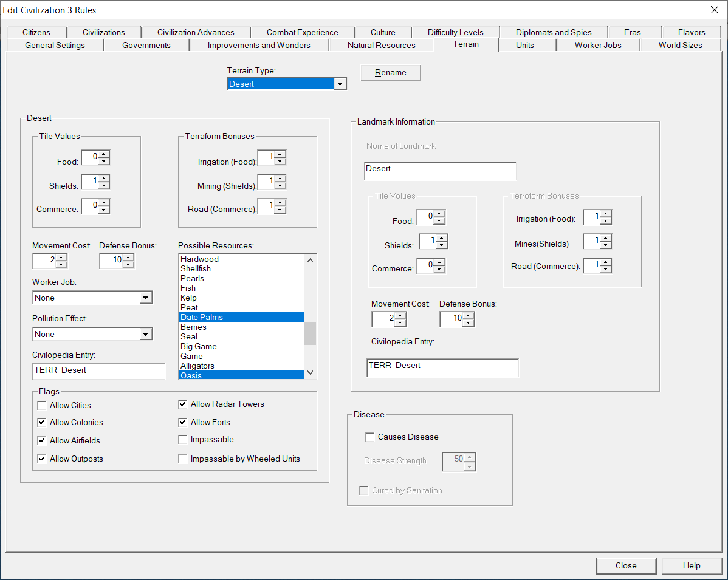Increase the Desert tile Food value
728x580 pixels.
[x=104, y=154]
